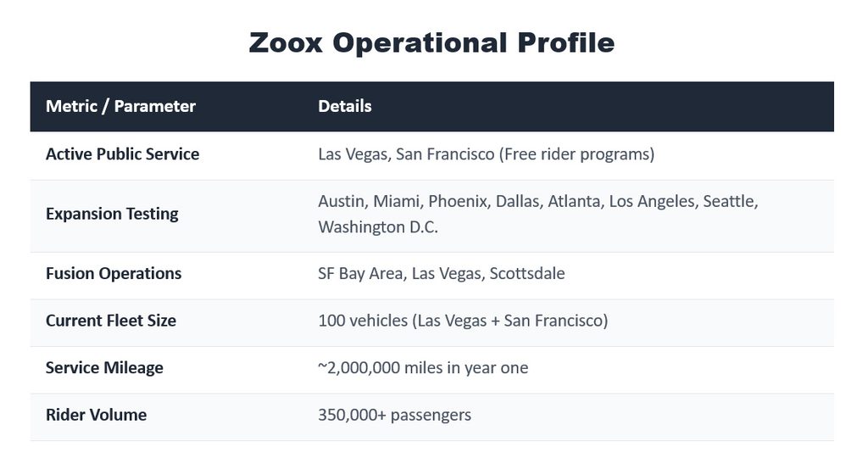Image resolution: width=868 pixels, height=458 pixels.
Task: Select the Expansion Testing row label
Action: tap(112, 214)
